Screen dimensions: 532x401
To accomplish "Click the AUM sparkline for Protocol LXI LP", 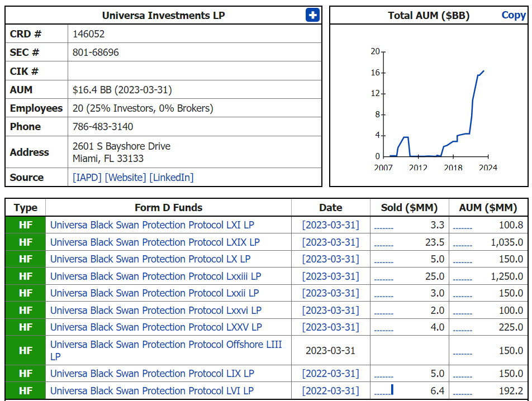I will [x=462, y=226].
